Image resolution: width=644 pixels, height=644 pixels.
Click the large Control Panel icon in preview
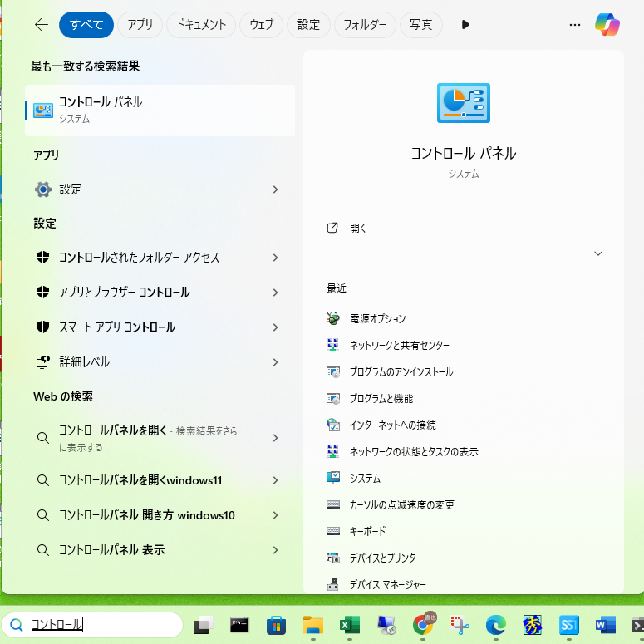464,103
